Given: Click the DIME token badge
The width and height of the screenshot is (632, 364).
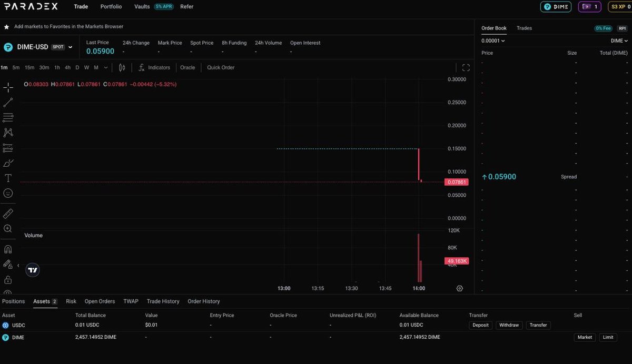Looking at the screenshot, I should 556,7.
